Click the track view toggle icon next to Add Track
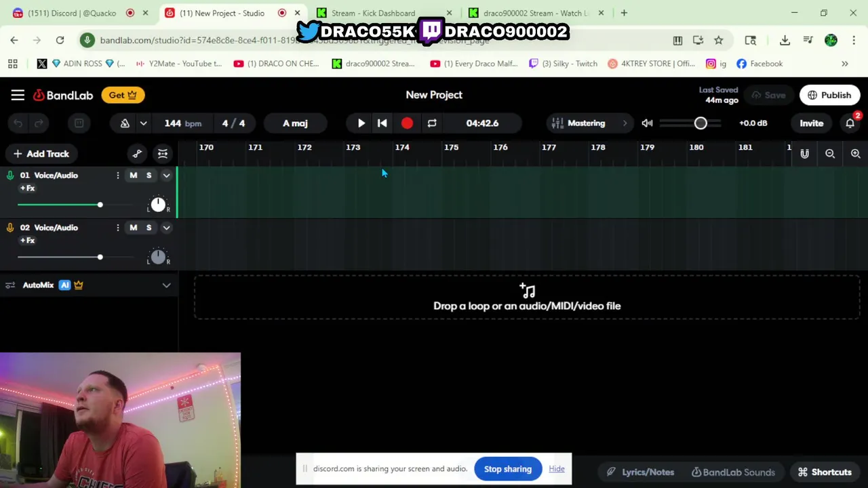Screen dimensions: 868x488 point(163,154)
